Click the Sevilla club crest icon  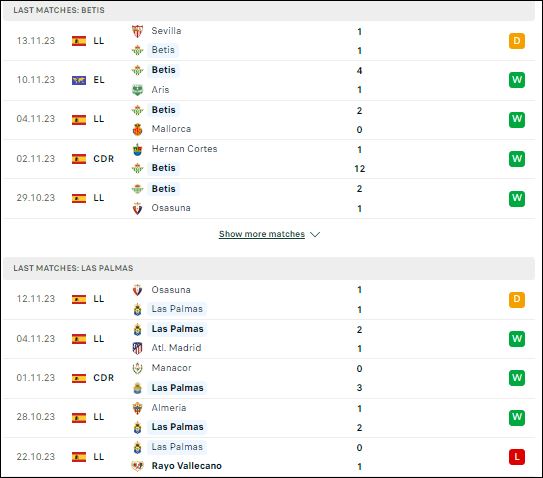[x=137, y=31]
